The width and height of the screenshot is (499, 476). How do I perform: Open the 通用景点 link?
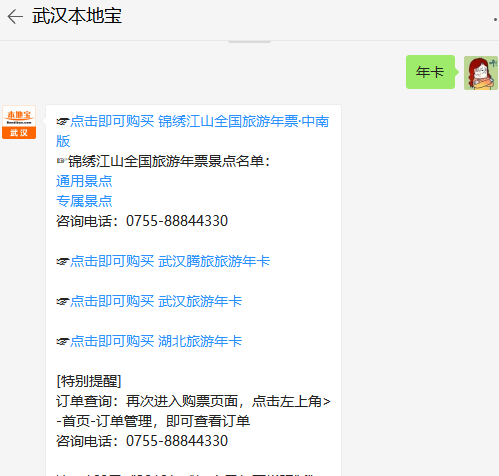84,181
